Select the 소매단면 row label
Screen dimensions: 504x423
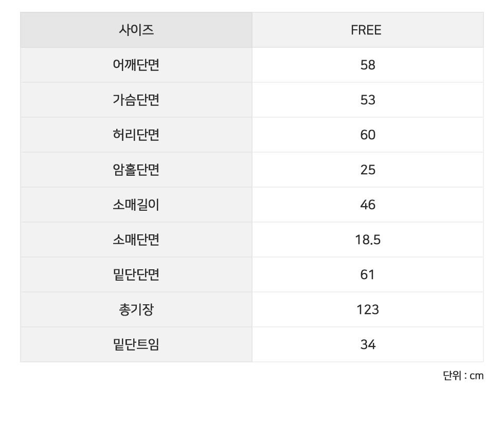point(136,240)
